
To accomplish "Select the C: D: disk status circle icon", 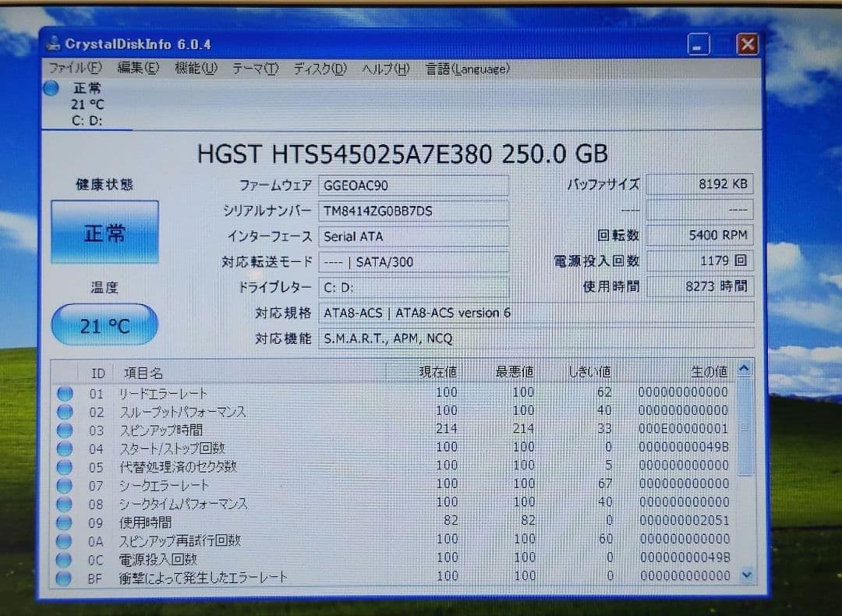I will [x=51, y=88].
